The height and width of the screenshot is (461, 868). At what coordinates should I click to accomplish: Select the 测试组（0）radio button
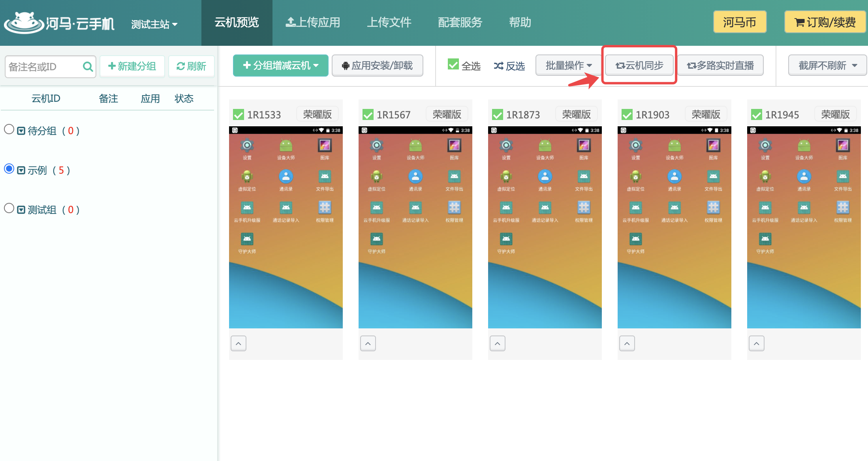tap(10, 208)
